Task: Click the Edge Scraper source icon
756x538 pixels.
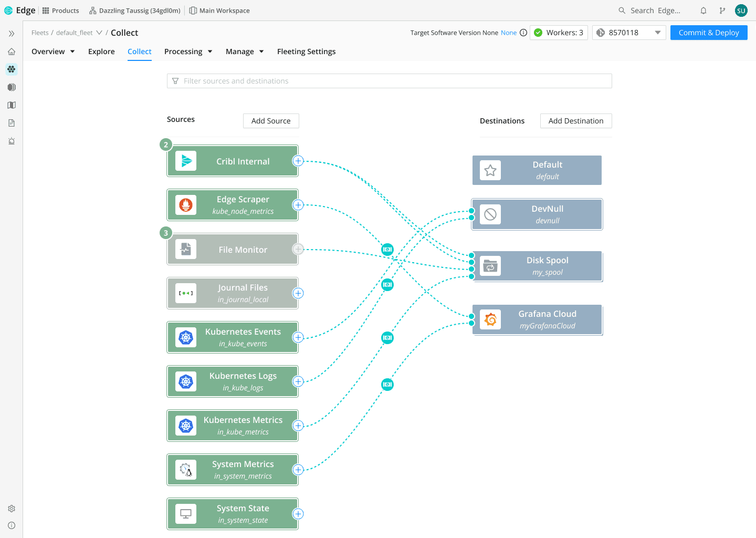Action: coord(186,205)
